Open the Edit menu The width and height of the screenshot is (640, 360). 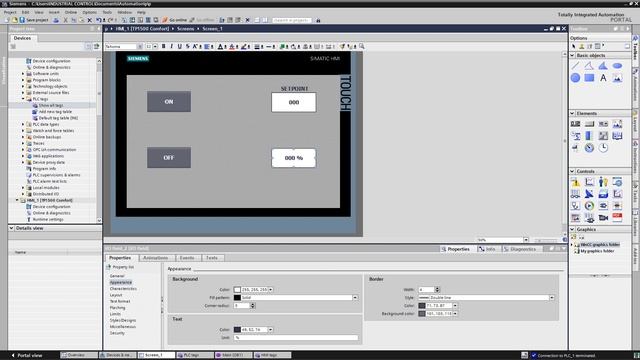coord(25,12)
